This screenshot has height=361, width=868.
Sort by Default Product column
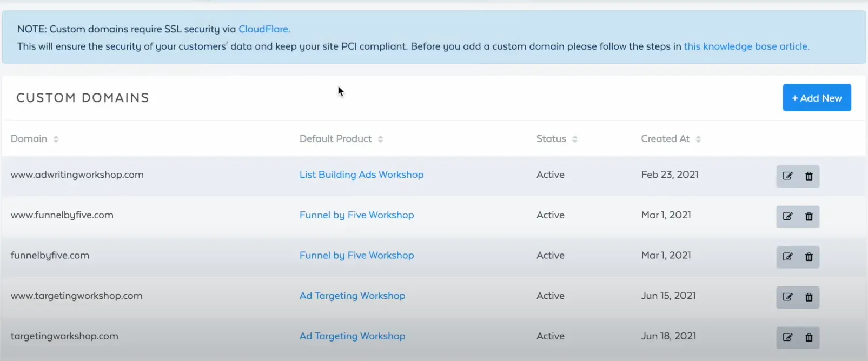point(341,139)
